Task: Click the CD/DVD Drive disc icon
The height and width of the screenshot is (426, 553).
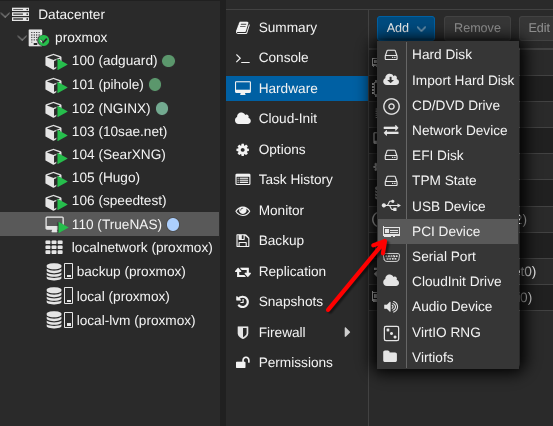Action: click(x=391, y=106)
